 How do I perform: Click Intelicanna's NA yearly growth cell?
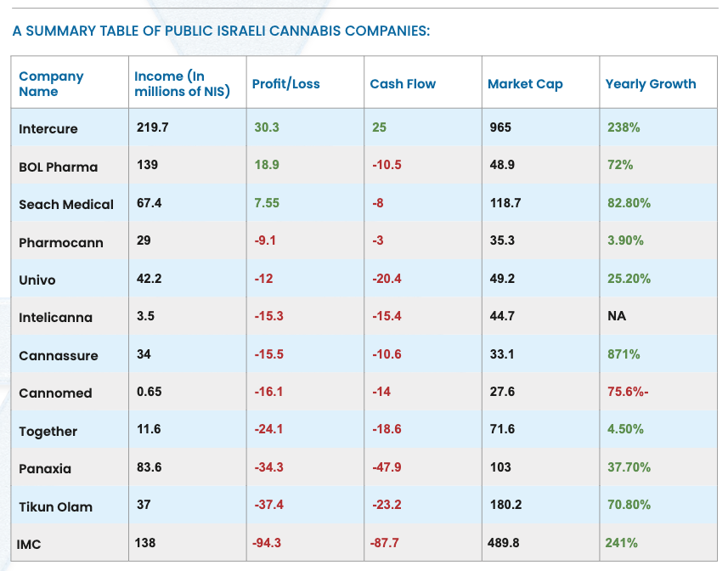[617, 317]
